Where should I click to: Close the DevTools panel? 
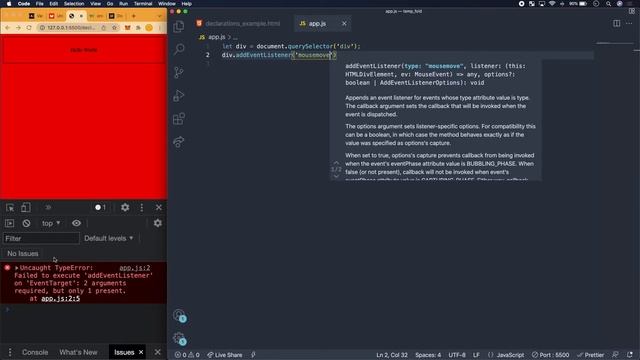tap(159, 207)
